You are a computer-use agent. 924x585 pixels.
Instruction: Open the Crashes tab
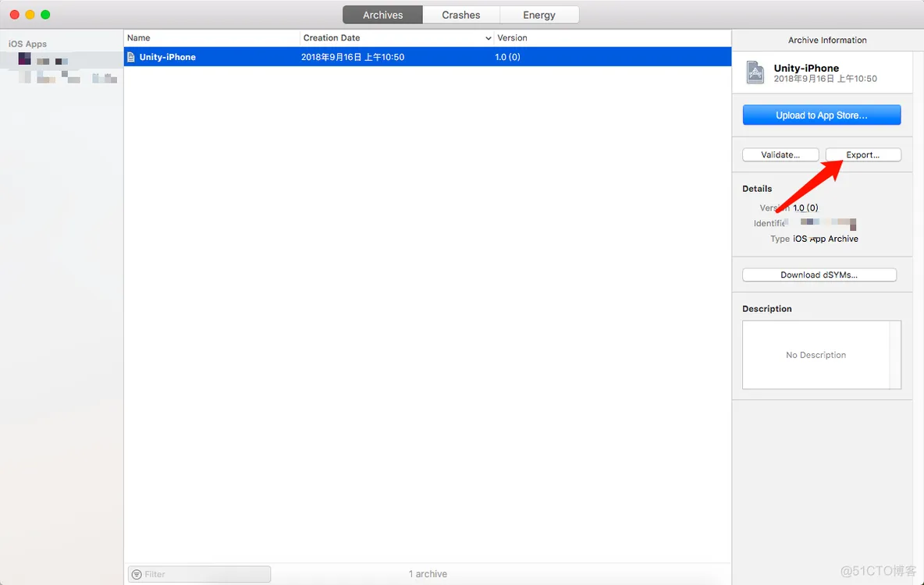click(460, 15)
